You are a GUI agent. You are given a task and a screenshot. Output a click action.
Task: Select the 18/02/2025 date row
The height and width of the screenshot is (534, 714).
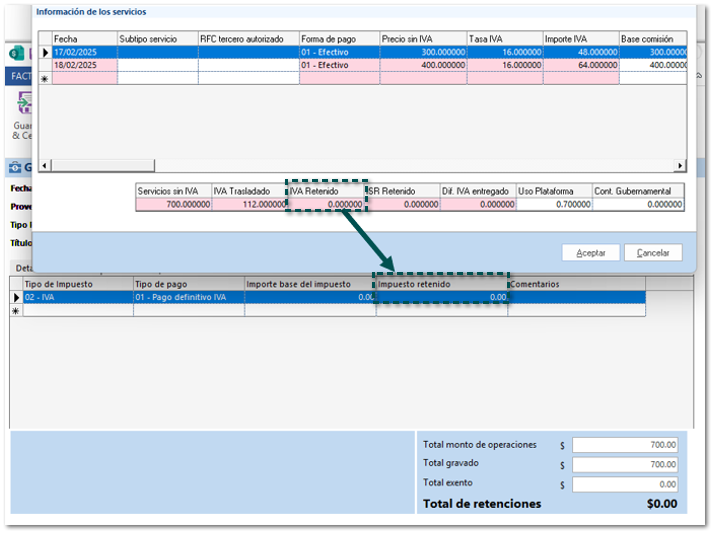[x=84, y=65]
